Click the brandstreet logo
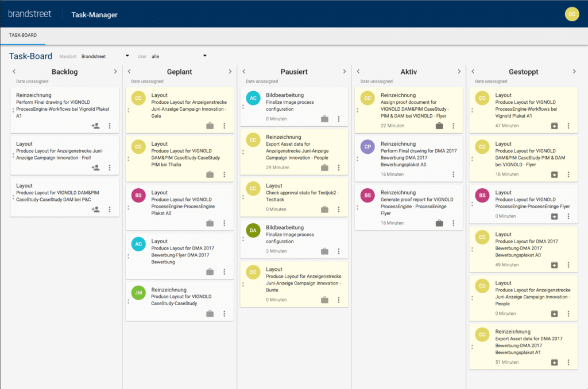The height and width of the screenshot is (389, 588). [x=30, y=14]
